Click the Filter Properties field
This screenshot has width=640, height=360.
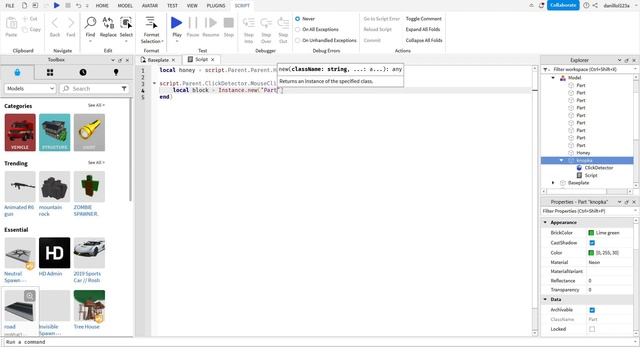coord(588,211)
